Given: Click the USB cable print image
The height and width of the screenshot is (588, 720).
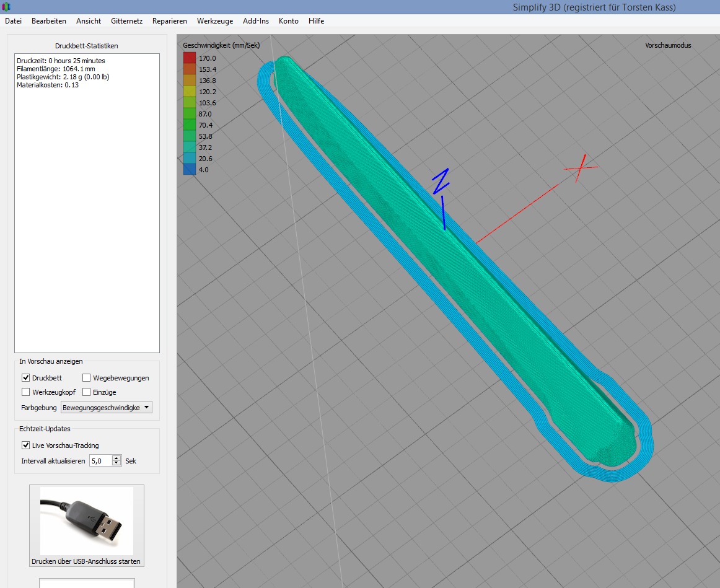Looking at the screenshot, I should tap(87, 520).
